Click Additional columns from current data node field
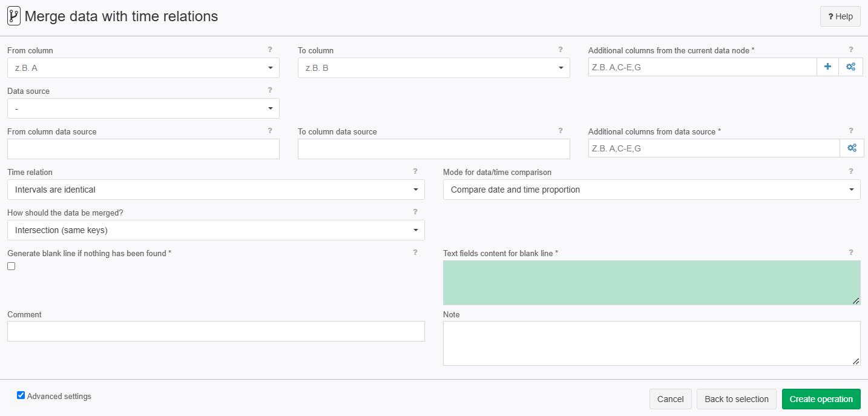Viewport: 868px width, 416px height. tap(703, 67)
